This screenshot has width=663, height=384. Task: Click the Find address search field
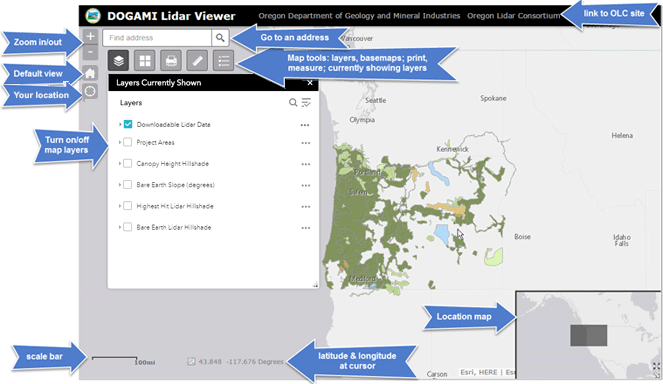(157, 38)
